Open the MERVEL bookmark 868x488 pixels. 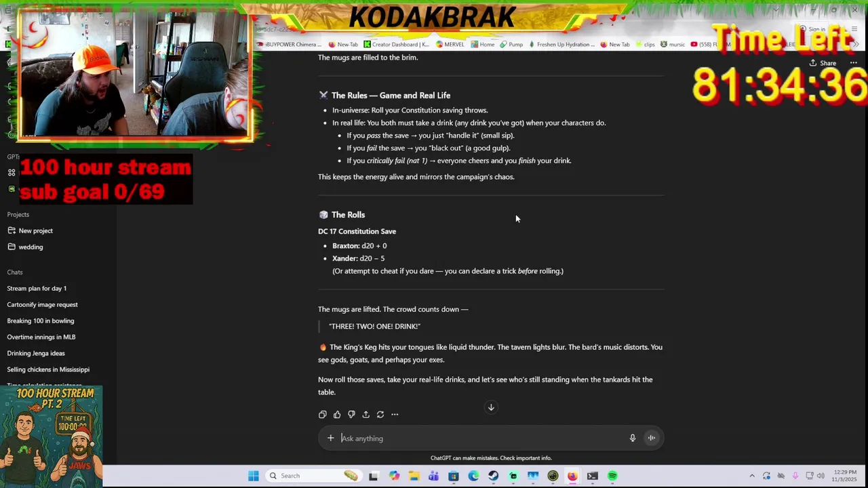click(x=450, y=45)
